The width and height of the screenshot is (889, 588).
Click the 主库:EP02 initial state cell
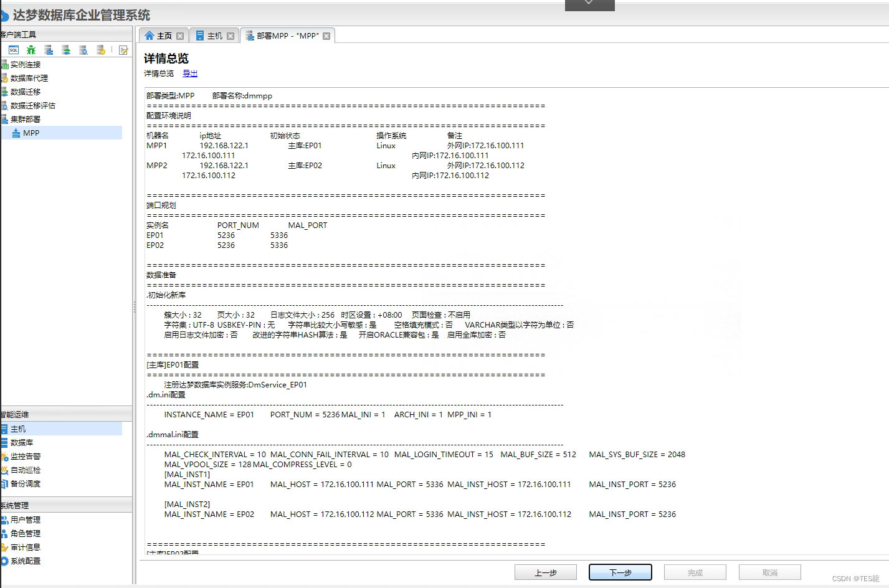point(305,166)
